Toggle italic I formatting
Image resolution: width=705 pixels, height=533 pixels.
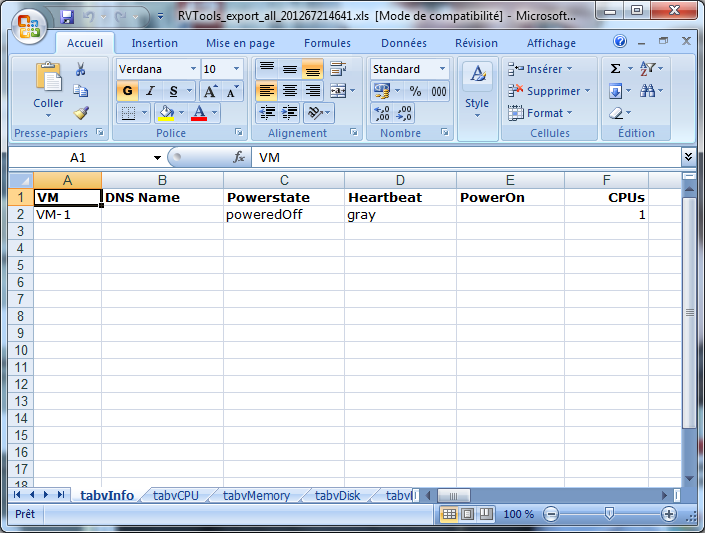[x=150, y=91]
